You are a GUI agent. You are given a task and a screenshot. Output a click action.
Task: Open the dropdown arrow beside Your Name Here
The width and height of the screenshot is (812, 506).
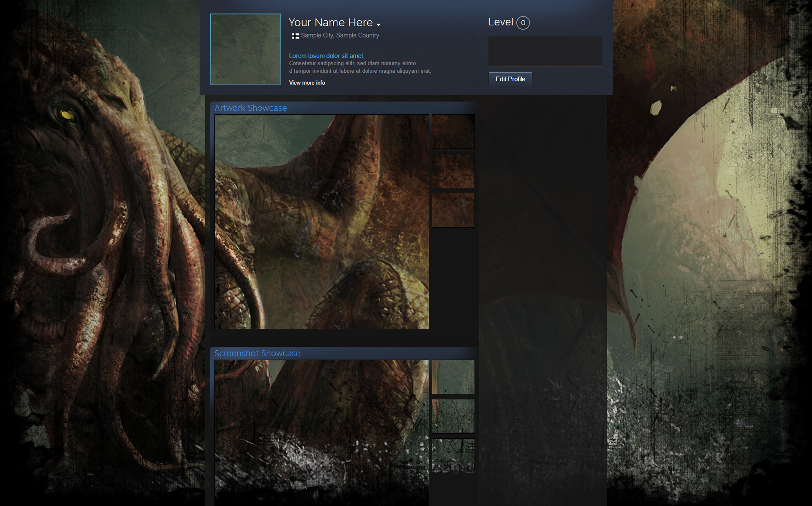(378, 25)
